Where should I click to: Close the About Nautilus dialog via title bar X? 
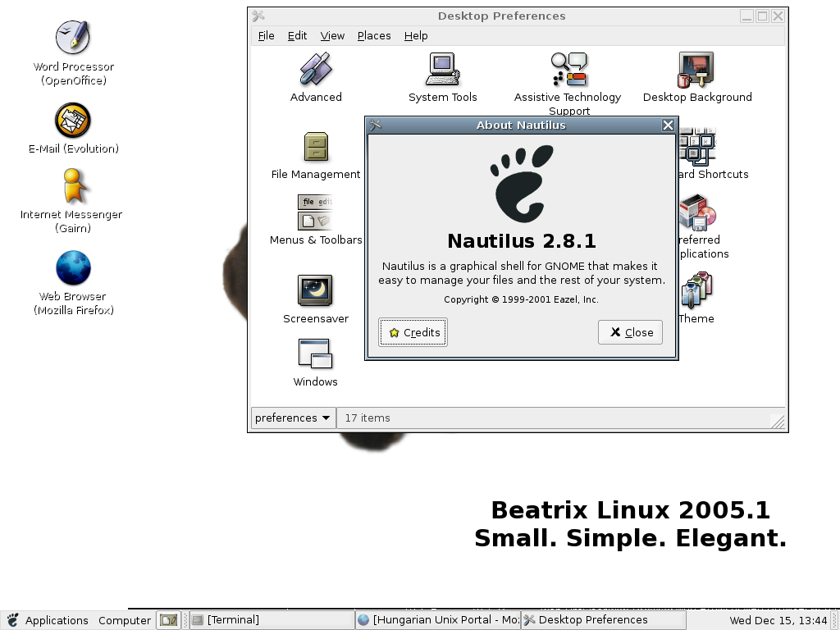click(x=668, y=125)
